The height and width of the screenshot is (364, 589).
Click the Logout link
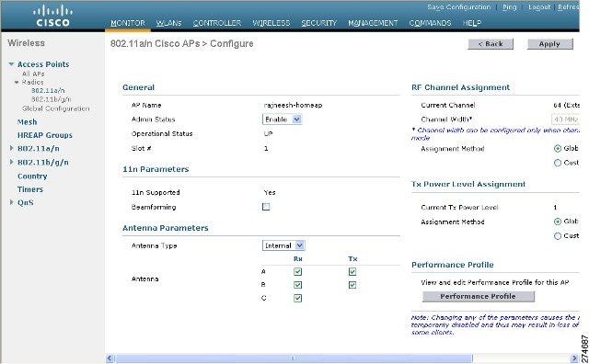pos(539,7)
